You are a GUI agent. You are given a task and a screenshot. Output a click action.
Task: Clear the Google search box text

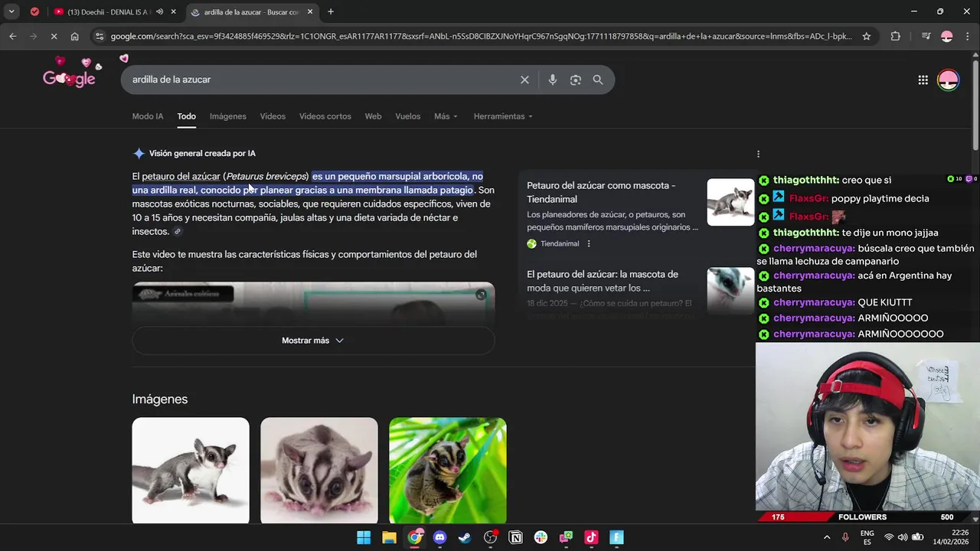coord(524,80)
